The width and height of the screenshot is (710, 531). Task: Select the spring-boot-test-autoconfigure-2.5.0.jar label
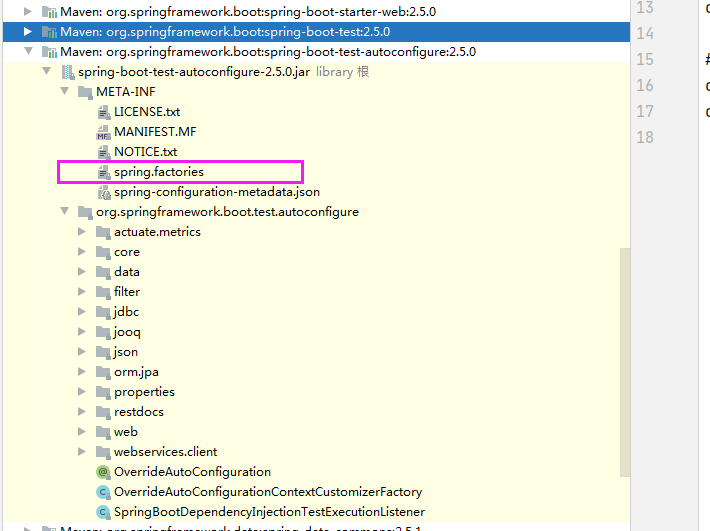(194, 72)
